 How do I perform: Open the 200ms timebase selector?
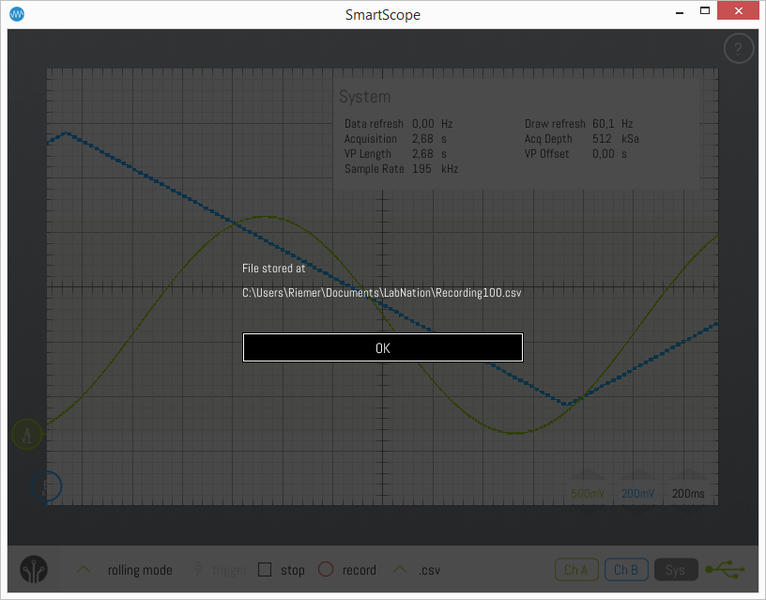(x=688, y=493)
